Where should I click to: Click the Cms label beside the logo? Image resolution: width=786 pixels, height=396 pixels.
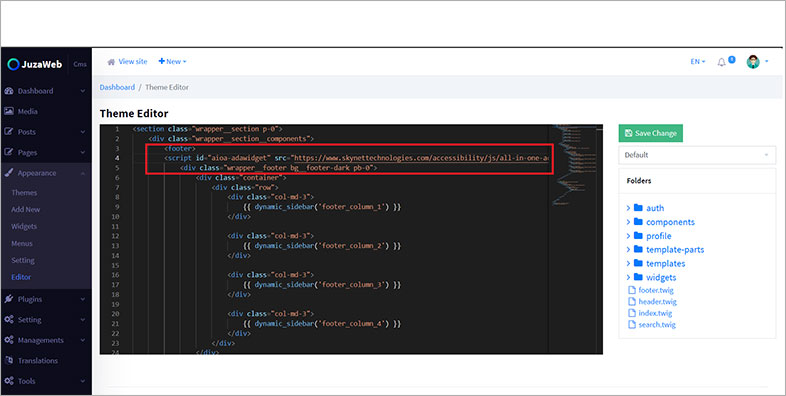click(80, 64)
